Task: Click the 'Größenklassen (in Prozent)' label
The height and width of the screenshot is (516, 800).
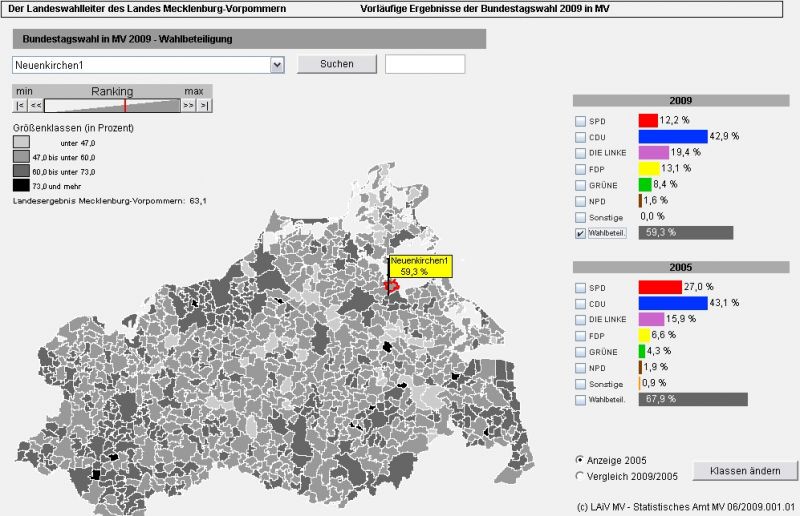Action: click(73, 128)
